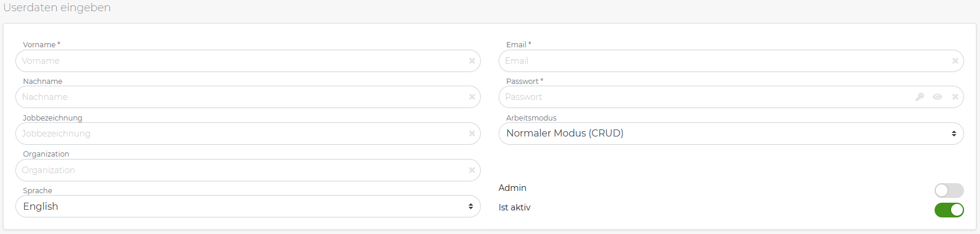Viewport: 980px width, 234px height.
Task: Show the password using the eye icon
Action: pyautogui.click(x=938, y=97)
